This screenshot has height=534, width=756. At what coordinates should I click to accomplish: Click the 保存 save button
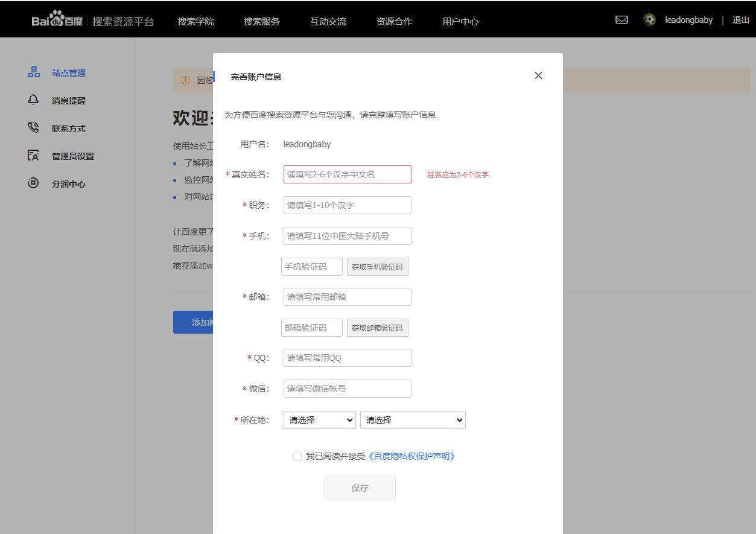coord(360,488)
